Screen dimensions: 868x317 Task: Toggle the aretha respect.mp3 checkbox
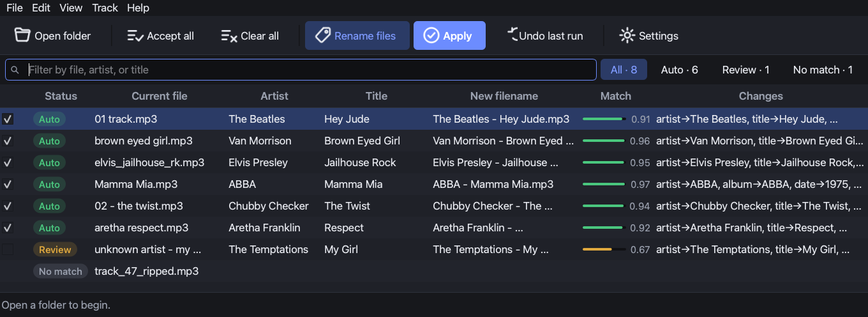tap(8, 228)
